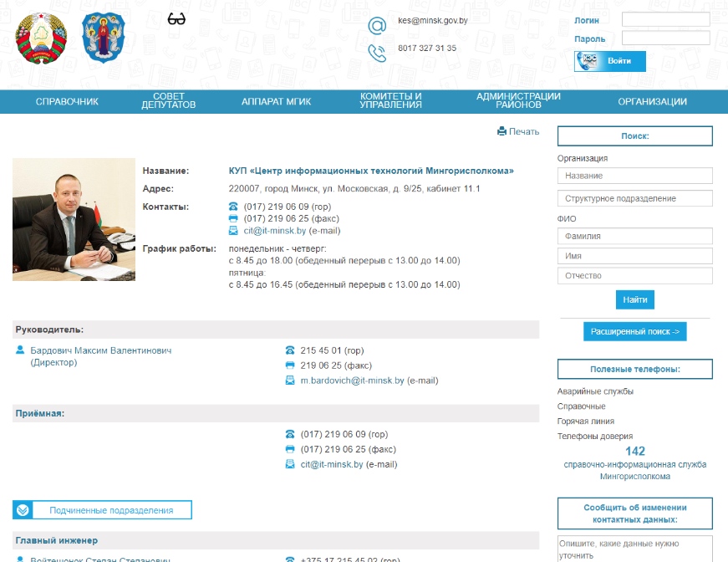Click m.bardovich@it-minsk.by email link

(353, 381)
